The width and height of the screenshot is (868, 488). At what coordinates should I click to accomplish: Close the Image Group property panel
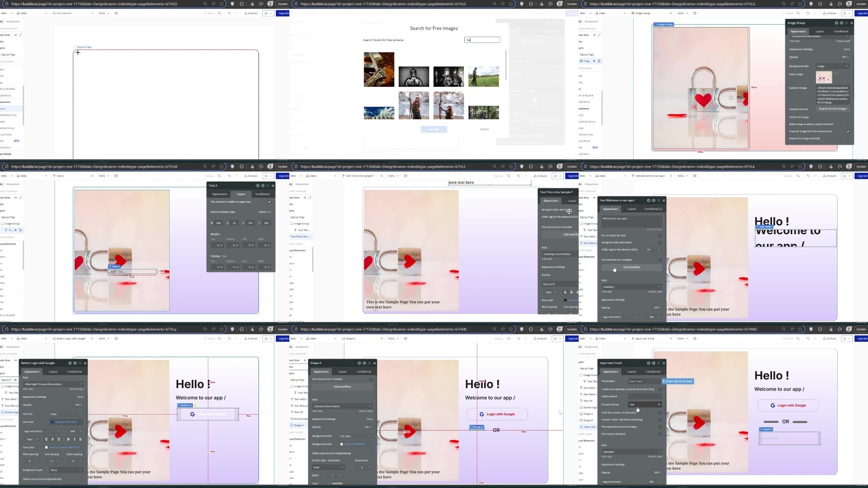(x=852, y=23)
